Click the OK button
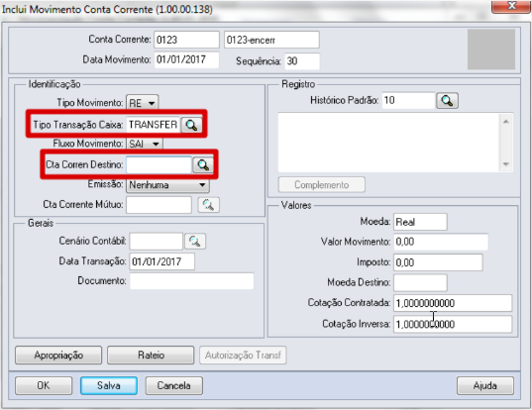Viewport: 532px width, 410px height. click(x=44, y=385)
